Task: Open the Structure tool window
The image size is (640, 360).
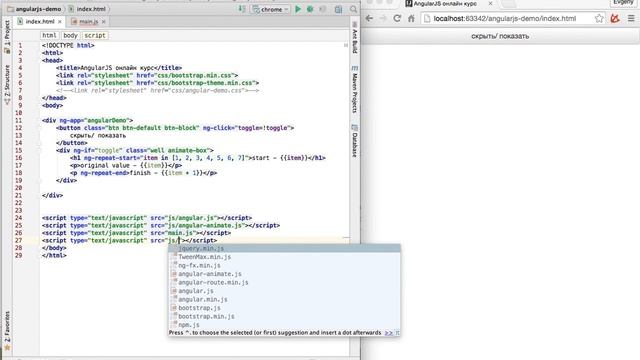Action: (x=7, y=84)
